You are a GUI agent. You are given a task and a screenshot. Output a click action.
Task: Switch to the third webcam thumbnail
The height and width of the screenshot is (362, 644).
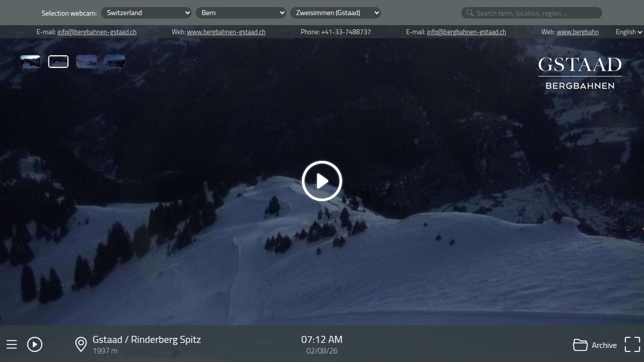87,62
